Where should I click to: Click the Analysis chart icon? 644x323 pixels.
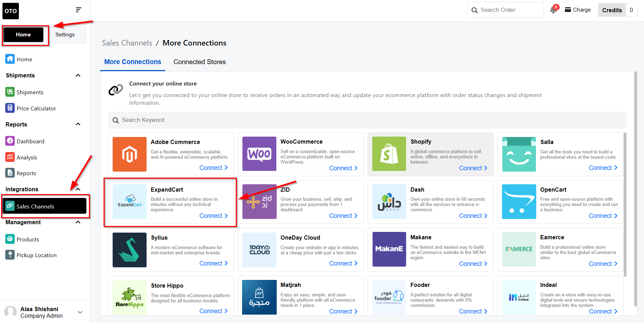coord(10,157)
